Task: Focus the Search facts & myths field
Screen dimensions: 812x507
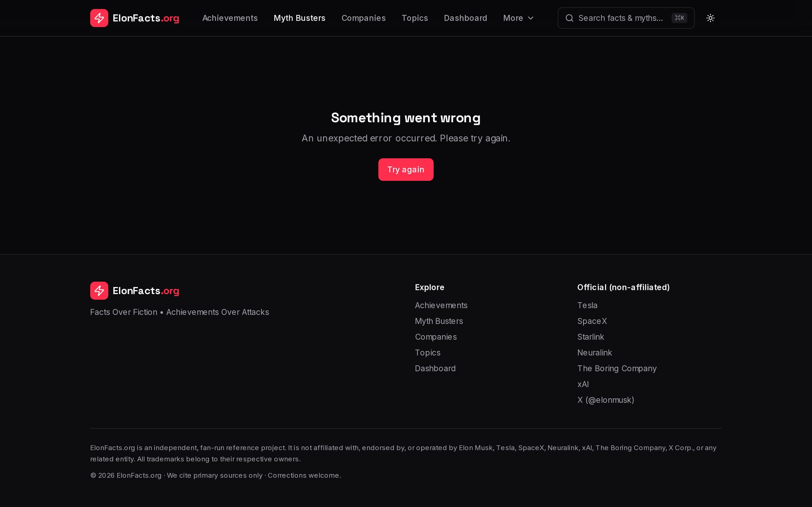Action: tap(626, 18)
